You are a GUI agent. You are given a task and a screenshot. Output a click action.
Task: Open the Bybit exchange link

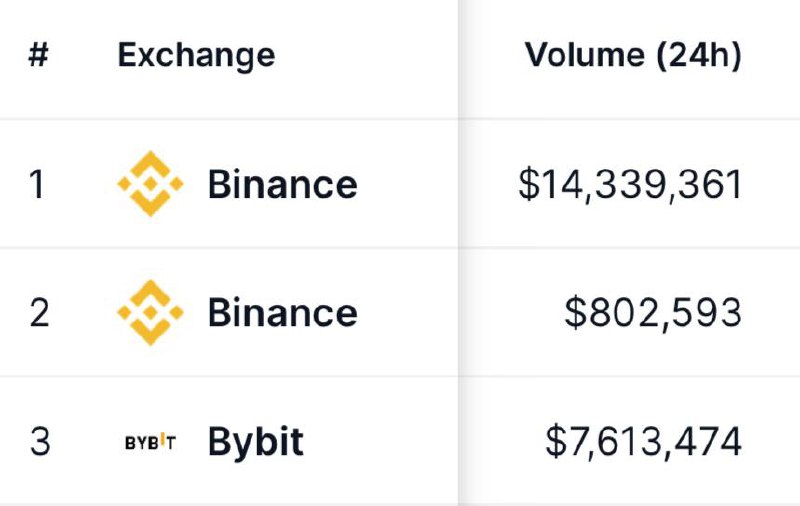pyautogui.click(x=256, y=441)
